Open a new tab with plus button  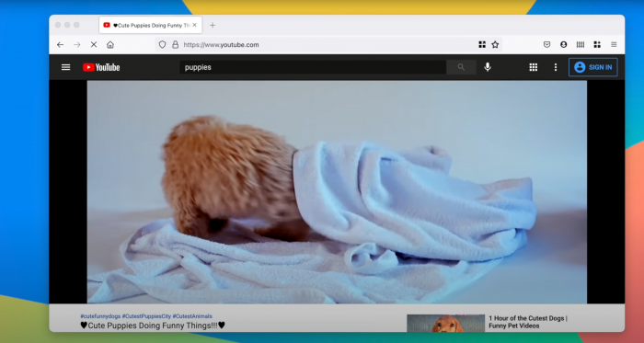tap(213, 25)
